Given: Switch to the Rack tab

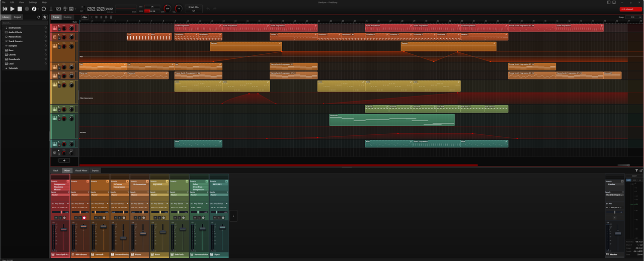Looking at the screenshot, I should coord(56,170).
